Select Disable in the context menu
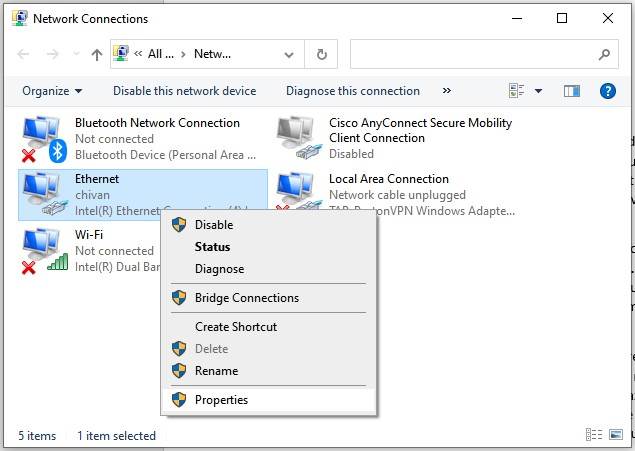The height and width of the screenshot is (451, 635). click(x=213, y=225)
